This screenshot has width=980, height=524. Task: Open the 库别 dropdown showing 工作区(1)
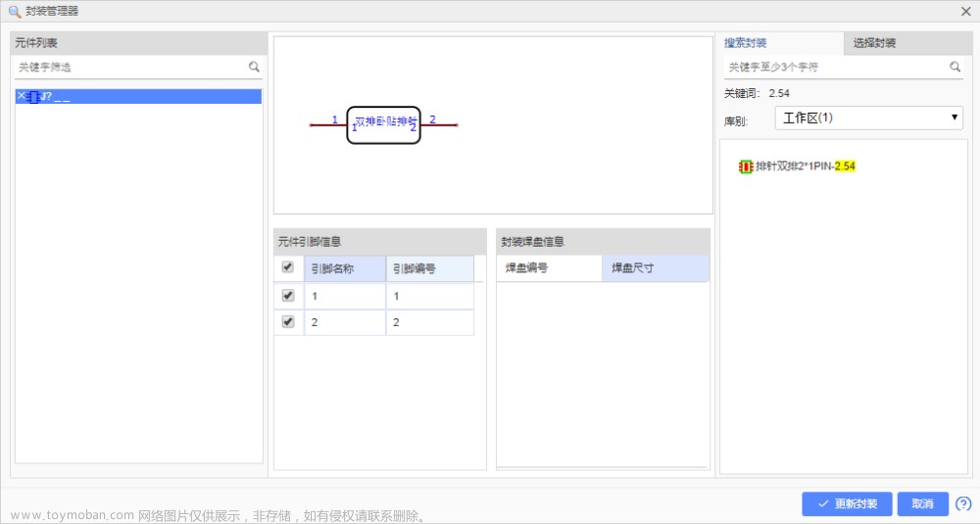pyautogui.click(x=868, y=119)
